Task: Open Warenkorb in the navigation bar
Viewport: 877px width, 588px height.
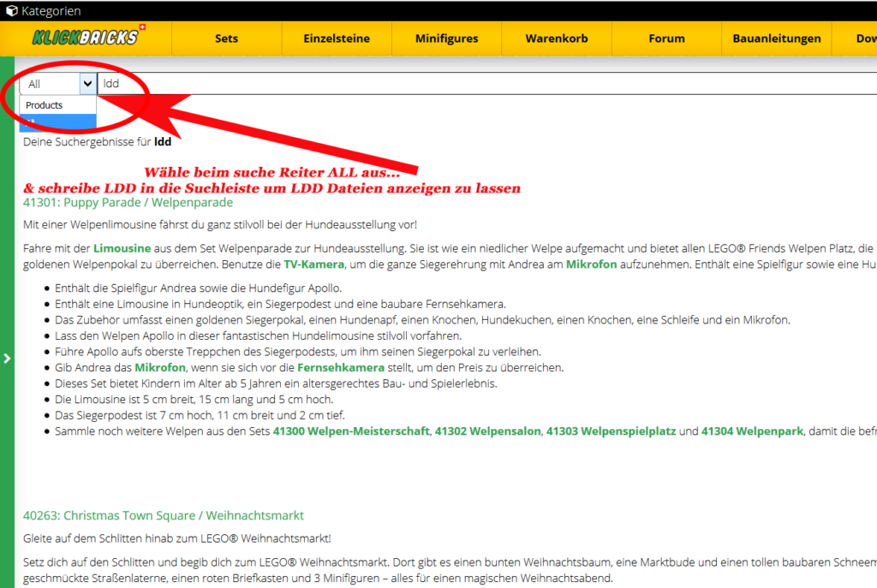Action: point(557,39)
